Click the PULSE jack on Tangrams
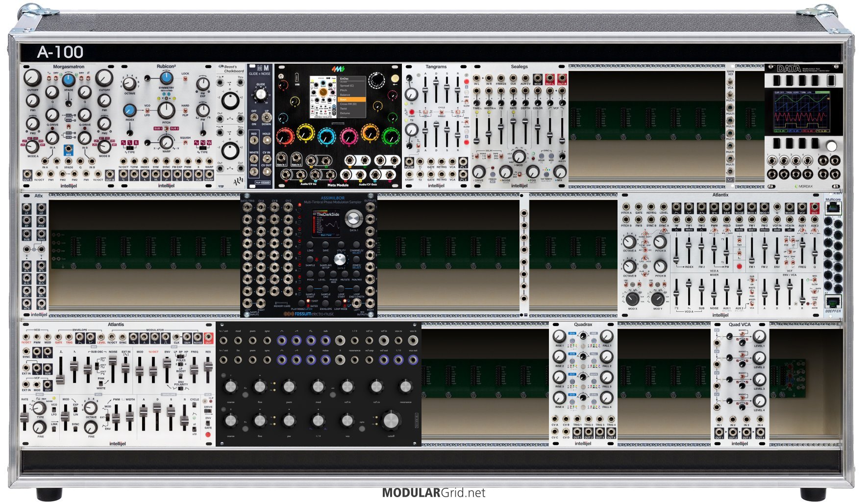The width and height of the screenshot is (868, 503). pyautogui.click(x=409, y=161)
